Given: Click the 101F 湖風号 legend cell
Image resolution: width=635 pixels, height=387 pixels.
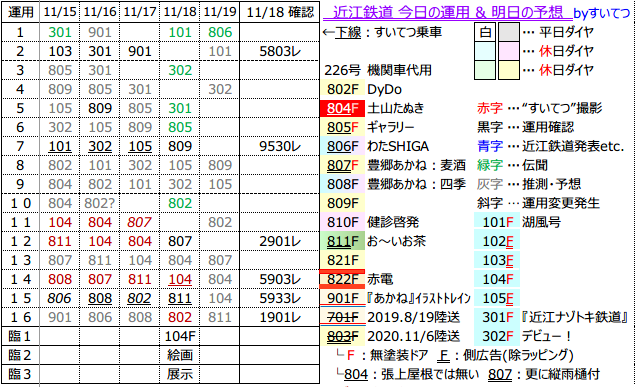Looking at the screenshot, I should pyautogui.click(x=497, y=222).
